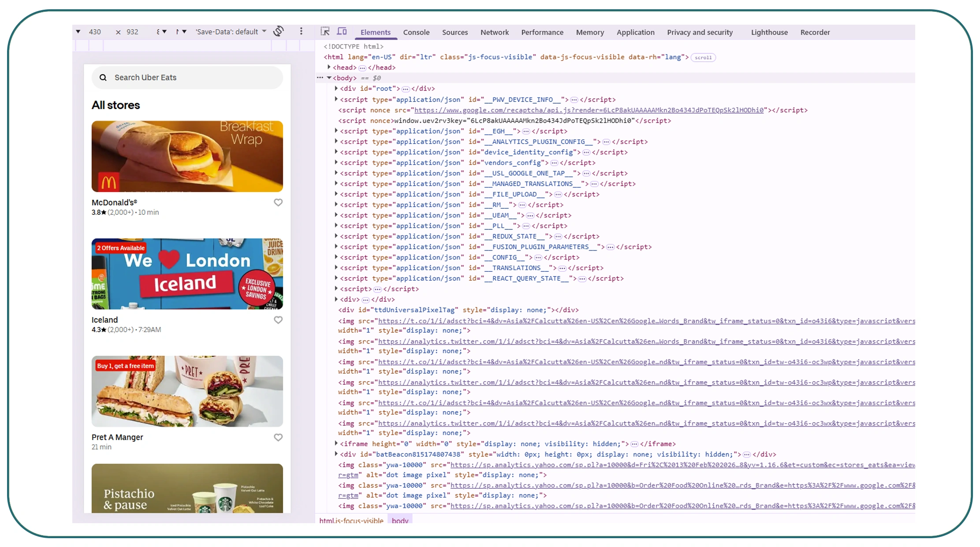Expand the div id root node

click(x=336, y=88)
